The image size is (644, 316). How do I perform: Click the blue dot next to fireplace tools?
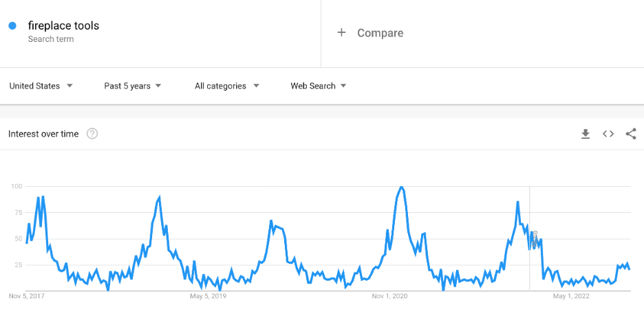(12, 26)
